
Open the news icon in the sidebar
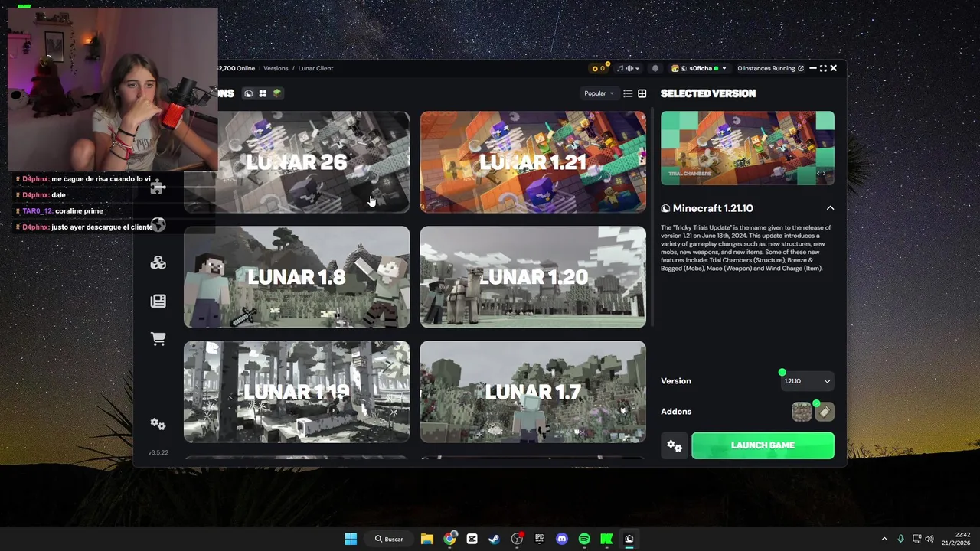158,301
